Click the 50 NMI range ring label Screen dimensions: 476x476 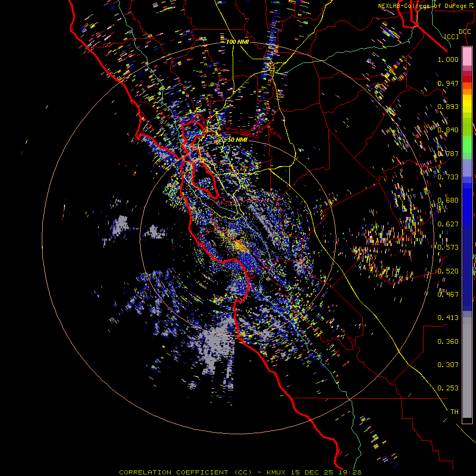point(237,140)
